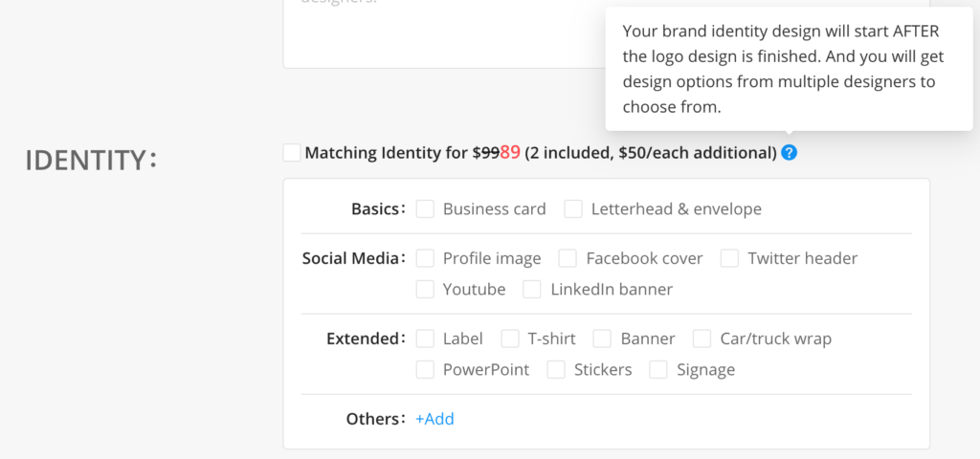980x459 pixels.
Task: Enable the Matching Identity checkbox
Action: [292, 152]
